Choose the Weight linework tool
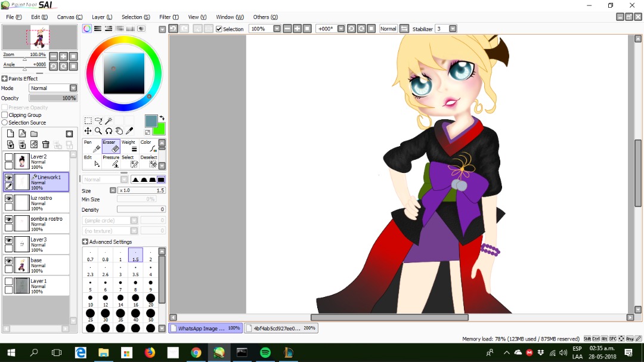 130,146
